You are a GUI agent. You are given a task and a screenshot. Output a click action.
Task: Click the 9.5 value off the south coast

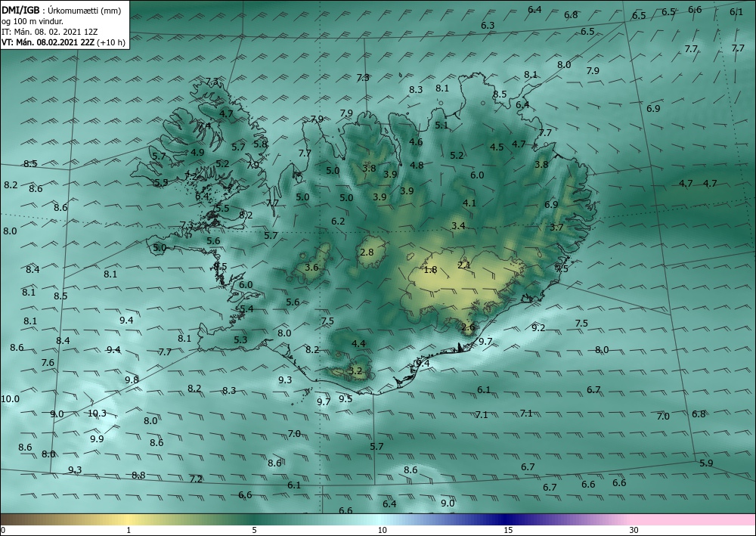[345, 398]
